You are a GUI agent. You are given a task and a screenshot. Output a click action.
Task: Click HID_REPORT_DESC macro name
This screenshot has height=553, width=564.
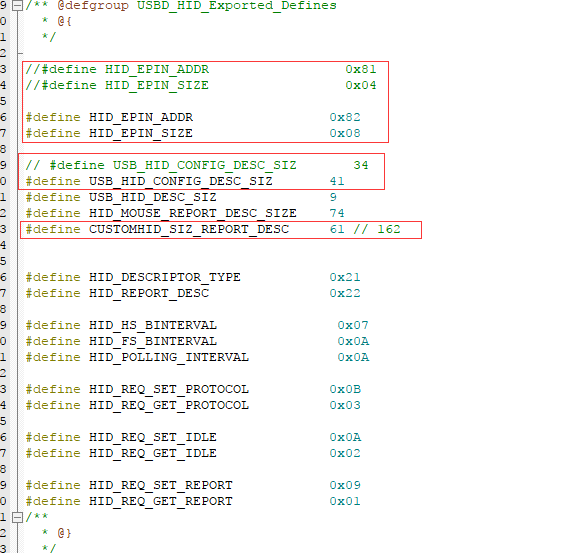coord(149,293)
